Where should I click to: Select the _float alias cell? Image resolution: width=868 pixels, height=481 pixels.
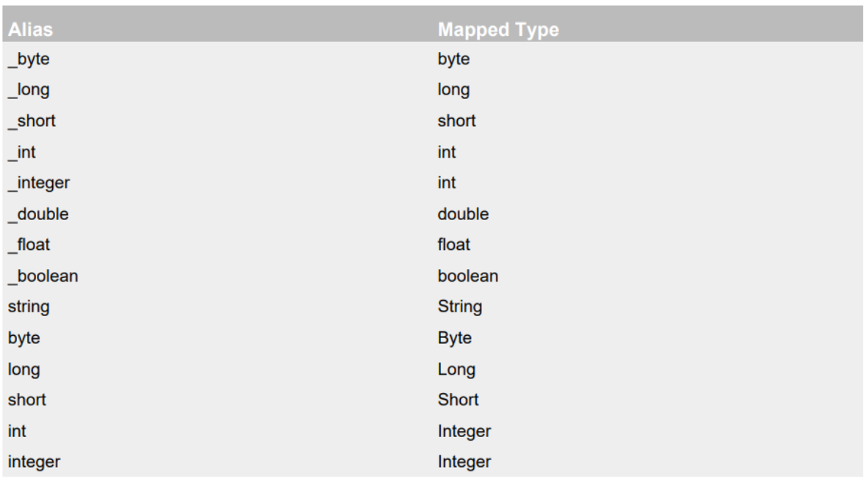coord(29,245)
